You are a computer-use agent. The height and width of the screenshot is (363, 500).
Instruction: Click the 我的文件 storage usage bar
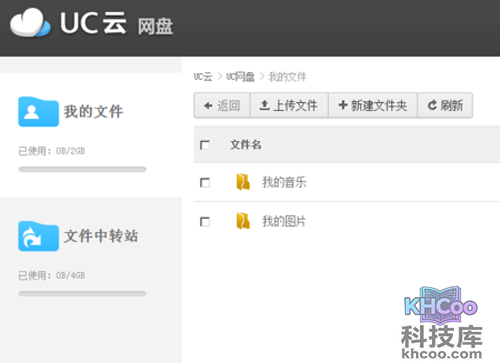[x=82, y=169]
